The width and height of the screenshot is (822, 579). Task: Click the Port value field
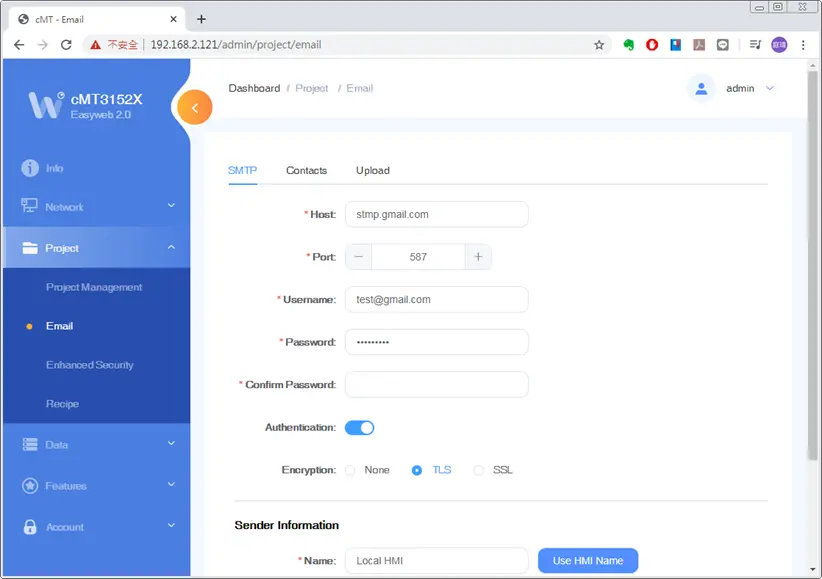tap(418, 257)
